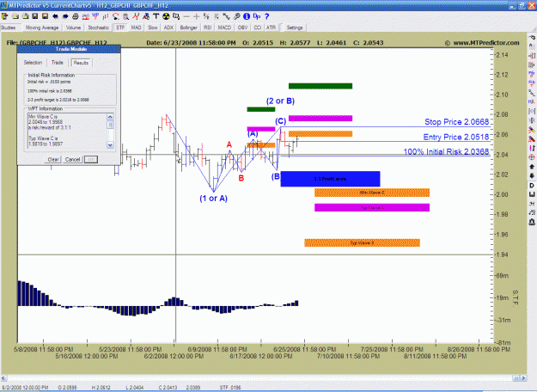This screenshot has height=392, width=537.
Task: Click the 'Stop Price 2.0668' label
Action: click(x=456, y=122)
